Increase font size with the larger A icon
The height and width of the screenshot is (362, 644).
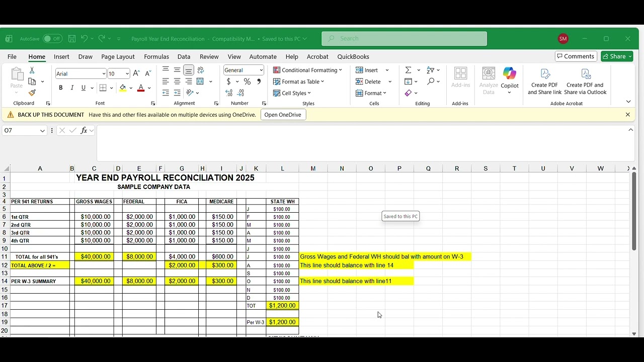pyautogui.click(x=136, y=73)
